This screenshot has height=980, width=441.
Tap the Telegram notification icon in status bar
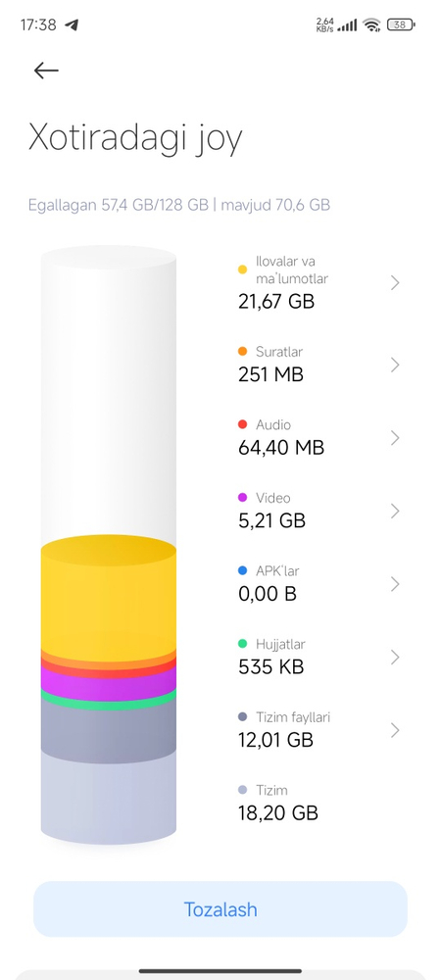coord(72,25)
